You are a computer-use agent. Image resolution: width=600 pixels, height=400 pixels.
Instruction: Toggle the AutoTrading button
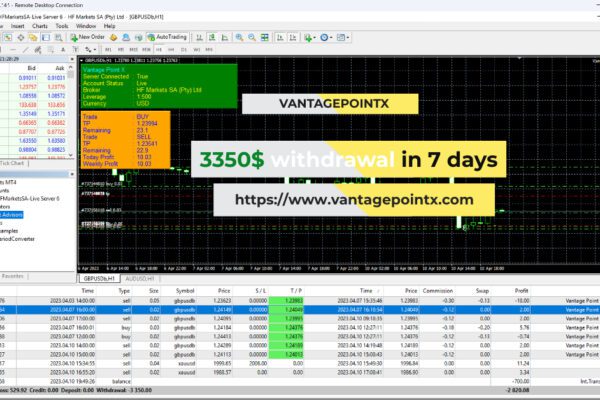(167, 37)
